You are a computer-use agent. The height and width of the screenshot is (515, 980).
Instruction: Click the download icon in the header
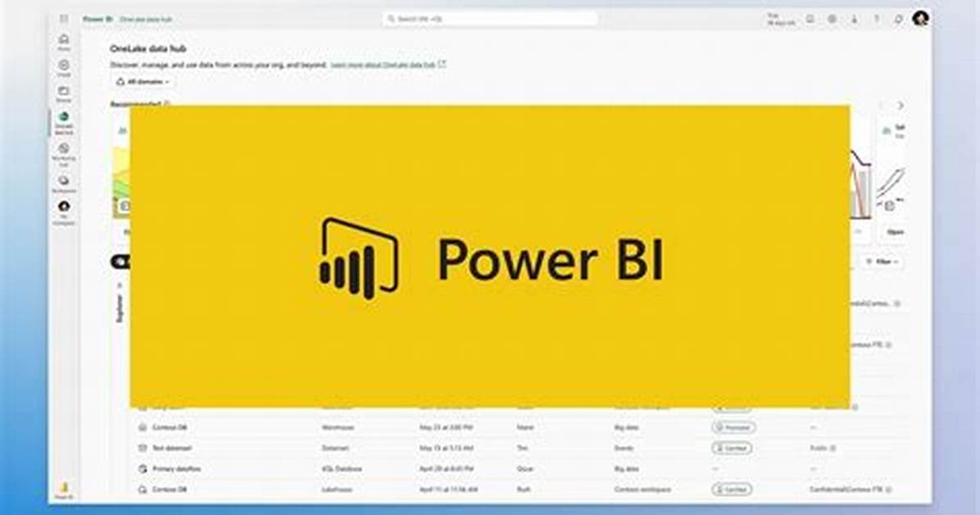[855, 20]
